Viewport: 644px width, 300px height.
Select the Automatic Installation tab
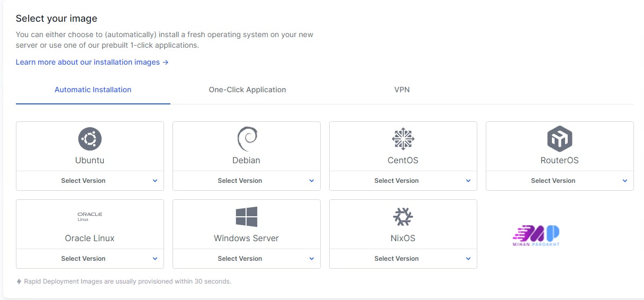click(x=93, y=90)
